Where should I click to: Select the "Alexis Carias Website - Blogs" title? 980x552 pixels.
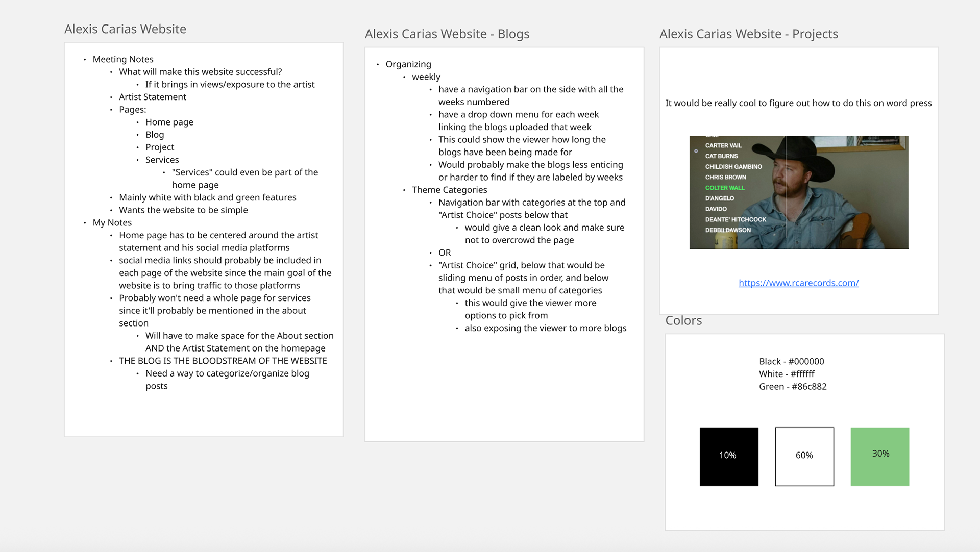coord(447,34)
